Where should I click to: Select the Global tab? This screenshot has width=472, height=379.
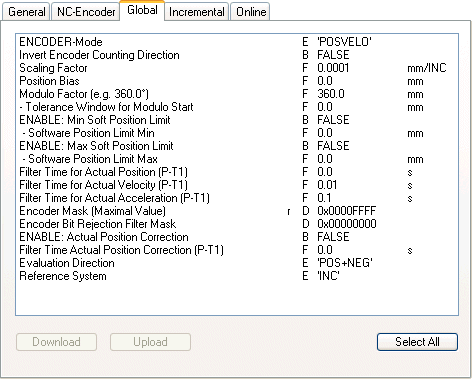(x=142, y=10)
